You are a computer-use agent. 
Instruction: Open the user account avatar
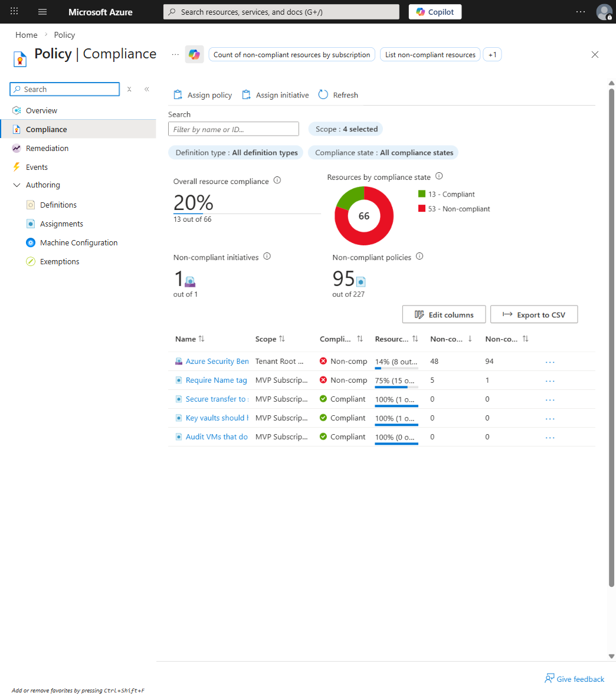pyautogui.click(x=604, y=12)
